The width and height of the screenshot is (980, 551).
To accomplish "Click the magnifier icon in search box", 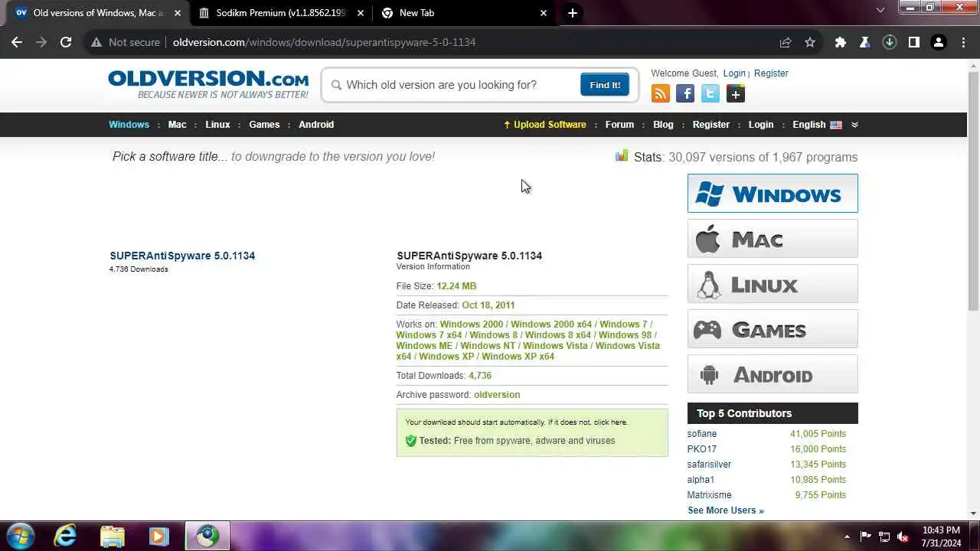I will (336, 85).
